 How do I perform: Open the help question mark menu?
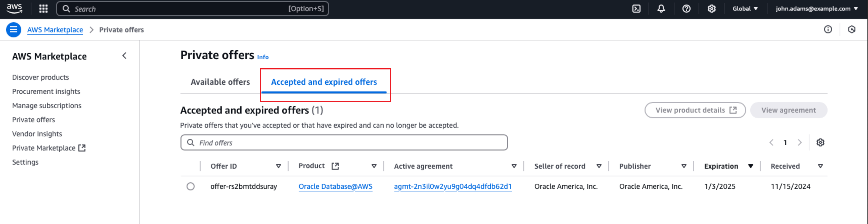pyautogui.click(x=686, y=9)
